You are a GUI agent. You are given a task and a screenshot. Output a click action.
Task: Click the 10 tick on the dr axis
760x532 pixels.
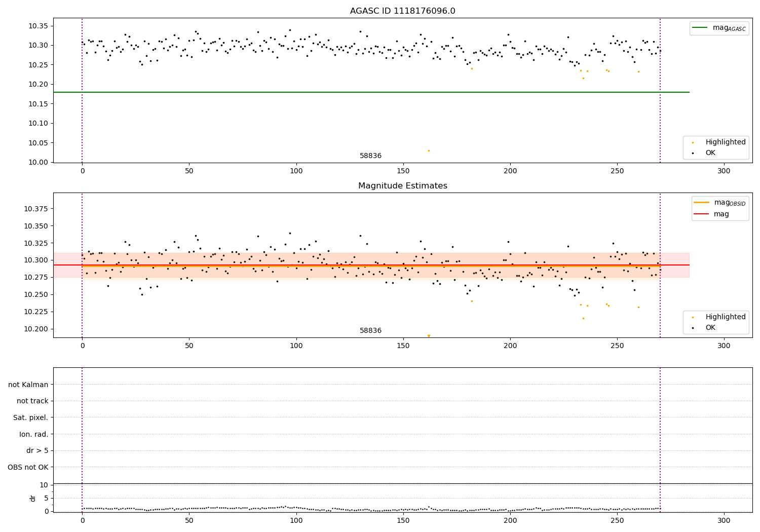coord(44,485)
